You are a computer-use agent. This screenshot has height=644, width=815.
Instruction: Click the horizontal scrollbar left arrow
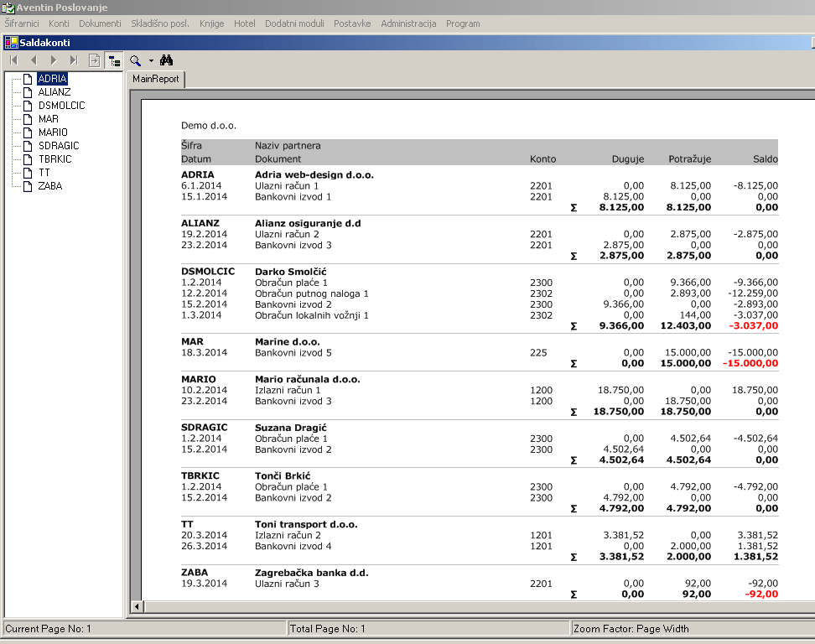pos(137,606)
